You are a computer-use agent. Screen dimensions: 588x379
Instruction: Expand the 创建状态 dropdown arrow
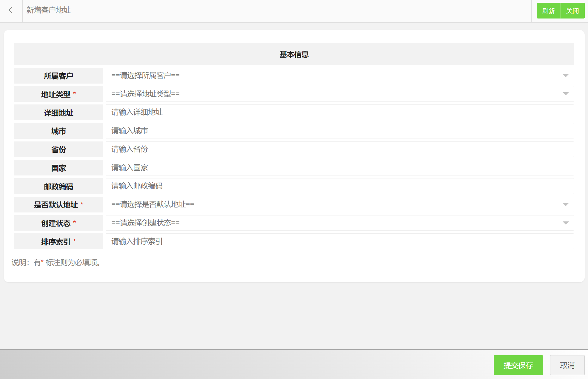tap(565, 223)
